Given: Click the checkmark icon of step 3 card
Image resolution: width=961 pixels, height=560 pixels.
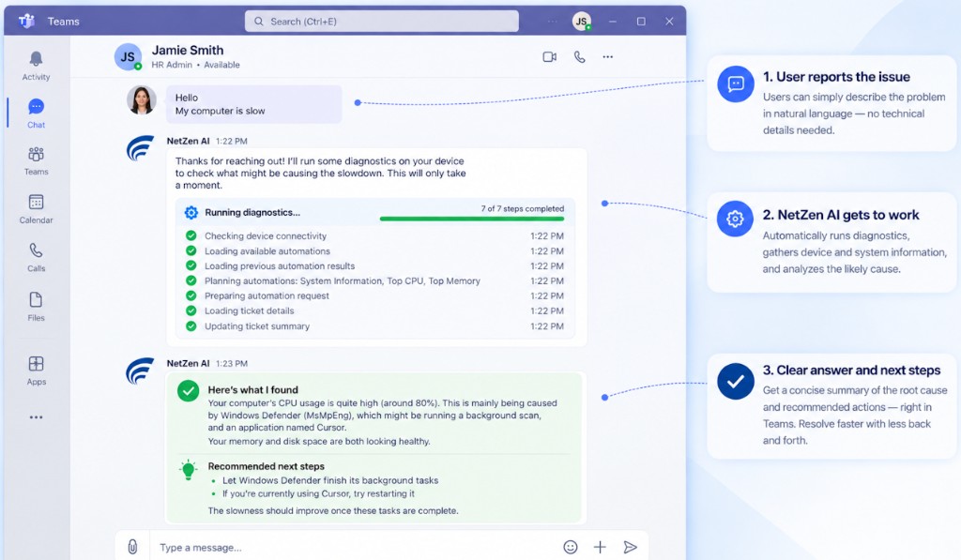Looking at the screenshot, I should point(736,381).
